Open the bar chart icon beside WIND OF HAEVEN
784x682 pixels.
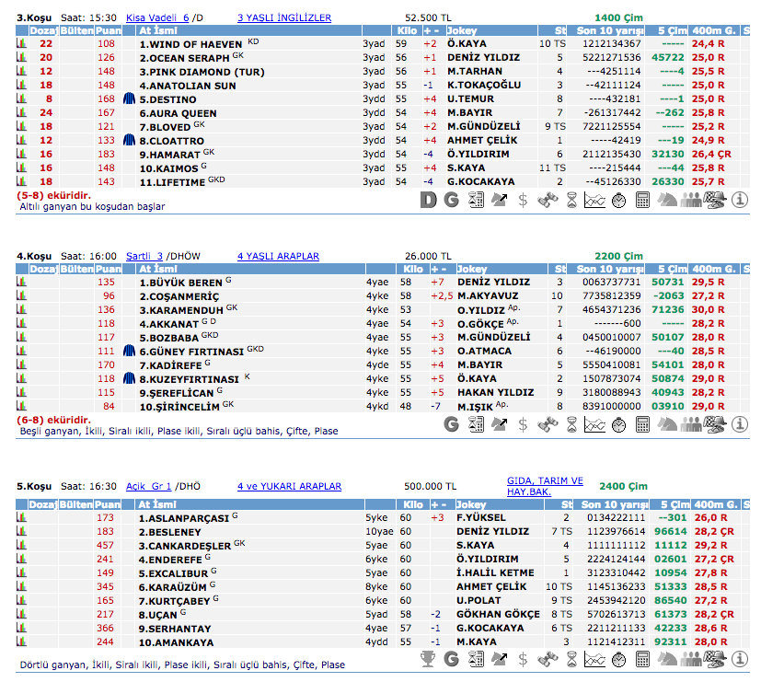pyautogui.click(x=21, y=43)
